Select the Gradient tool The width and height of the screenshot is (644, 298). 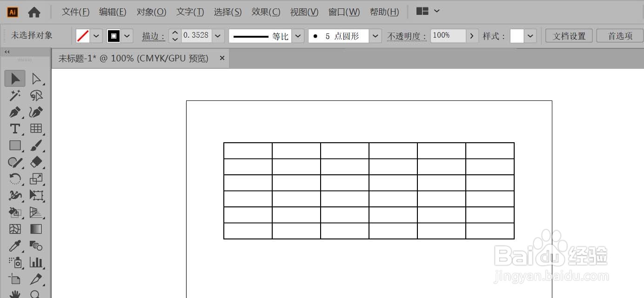(x=36, y=229)
